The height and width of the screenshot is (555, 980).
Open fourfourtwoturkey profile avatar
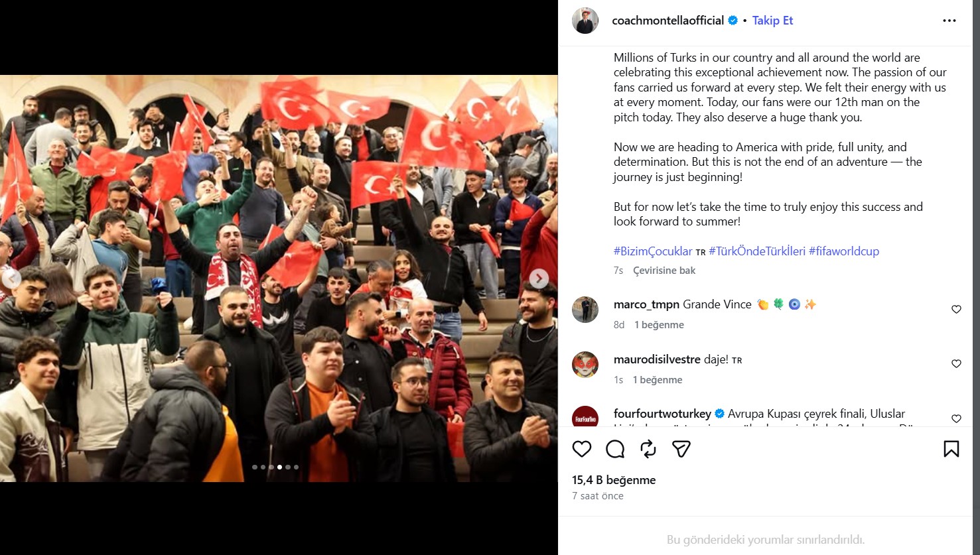point(585,417)
